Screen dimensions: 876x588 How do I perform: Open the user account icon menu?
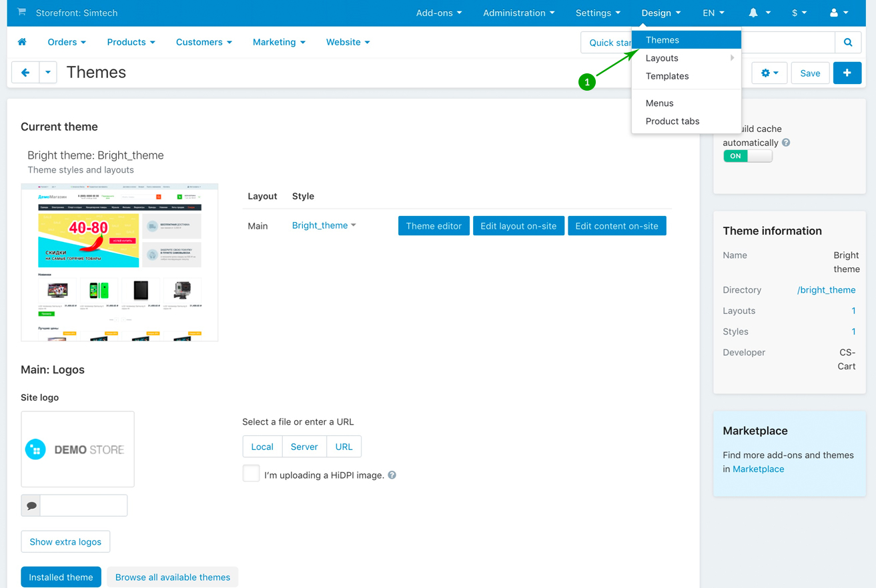click(839, 13)
